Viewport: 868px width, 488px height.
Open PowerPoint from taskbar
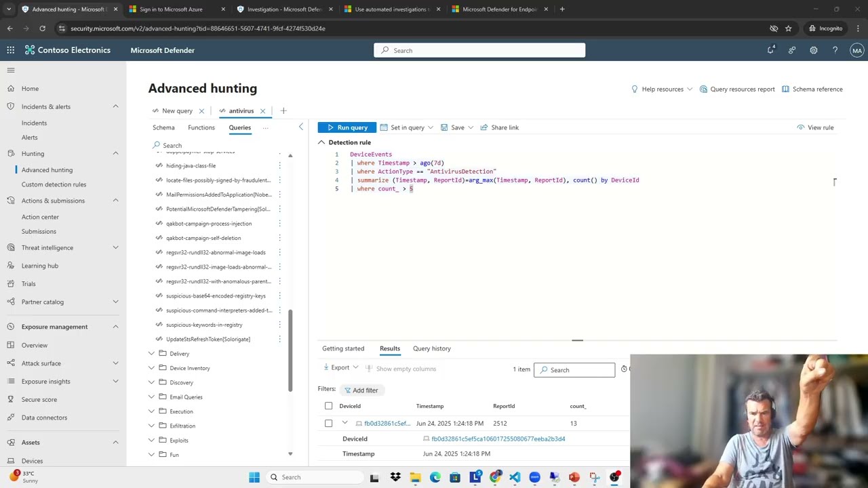(x=574, y=477)
